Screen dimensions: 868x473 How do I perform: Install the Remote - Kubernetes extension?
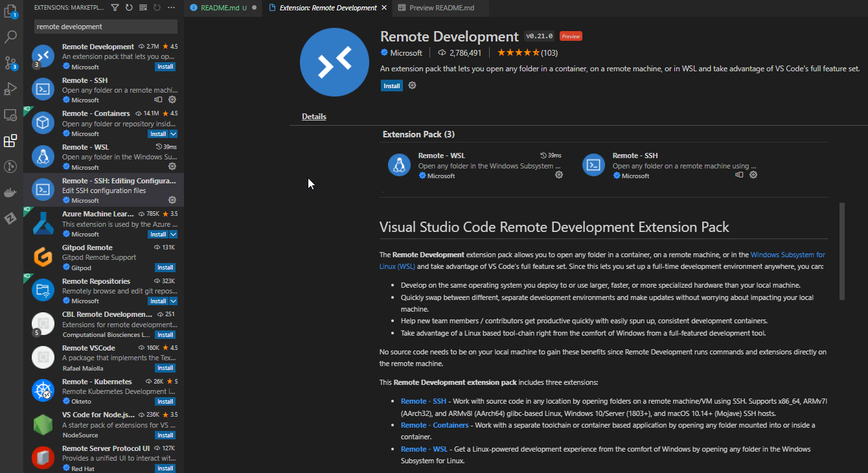(x=165, y=402)
